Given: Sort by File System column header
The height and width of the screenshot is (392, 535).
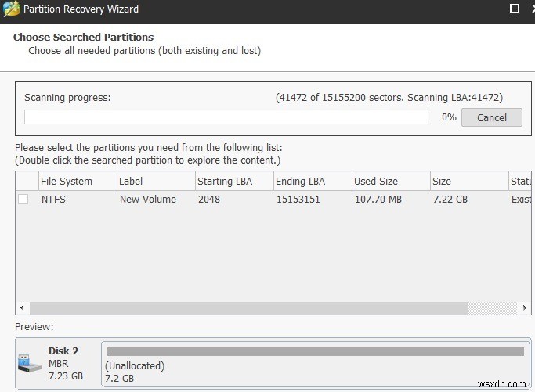Looking at the screenshot, I should pyautogui.click(x=78, y=181).
